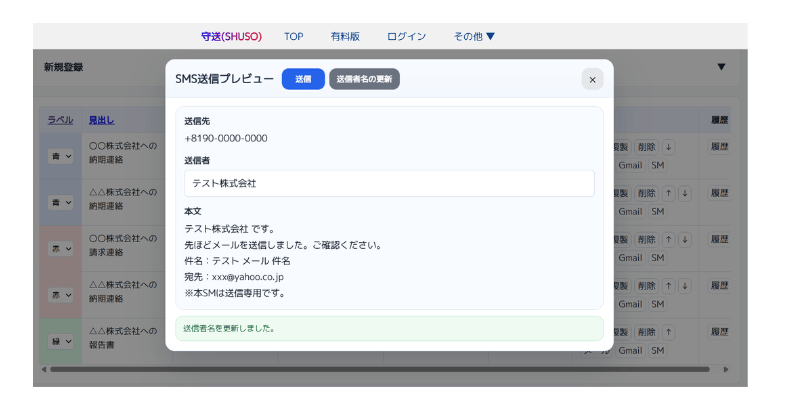Open 緑 label dropdown for △△株式会社への報告書
Viewport: 800px width, 400px height.
coord(61,341)
